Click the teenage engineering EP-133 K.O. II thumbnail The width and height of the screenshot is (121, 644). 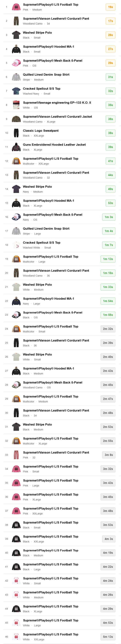click(16, 105)
